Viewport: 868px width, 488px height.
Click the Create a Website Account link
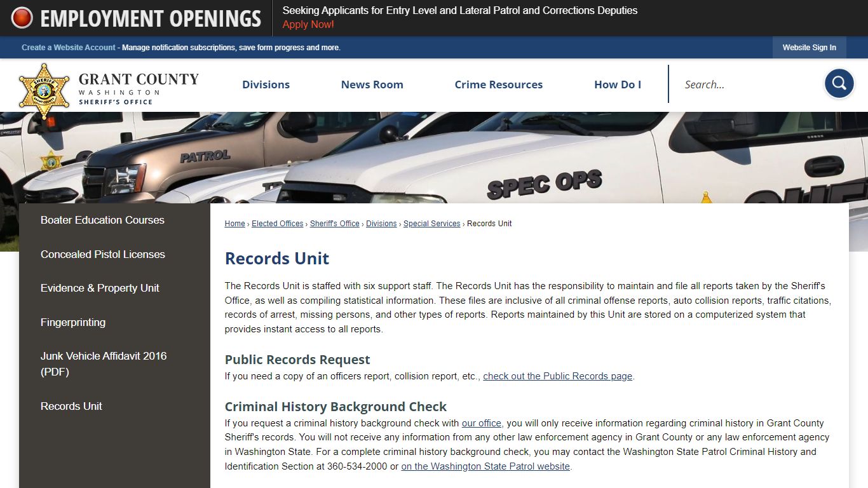[x=69, y=48]
